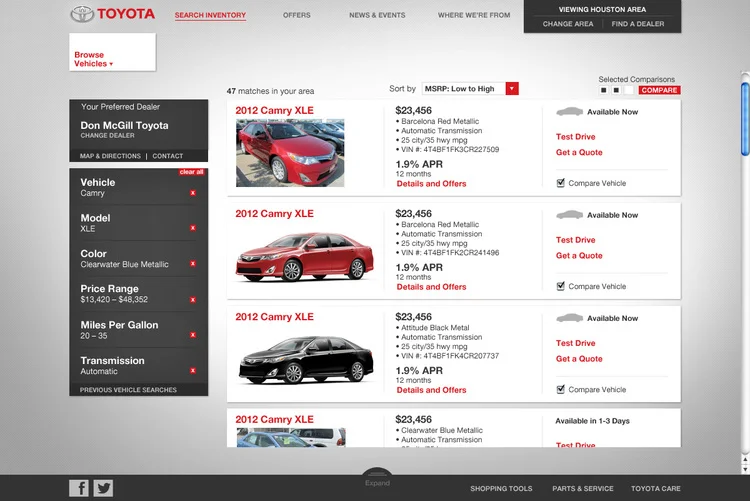Open the red Camry studio image, VIN 241496
Image resolution: width=750 pixels, height=501 pixels.
tap(305, 256)
